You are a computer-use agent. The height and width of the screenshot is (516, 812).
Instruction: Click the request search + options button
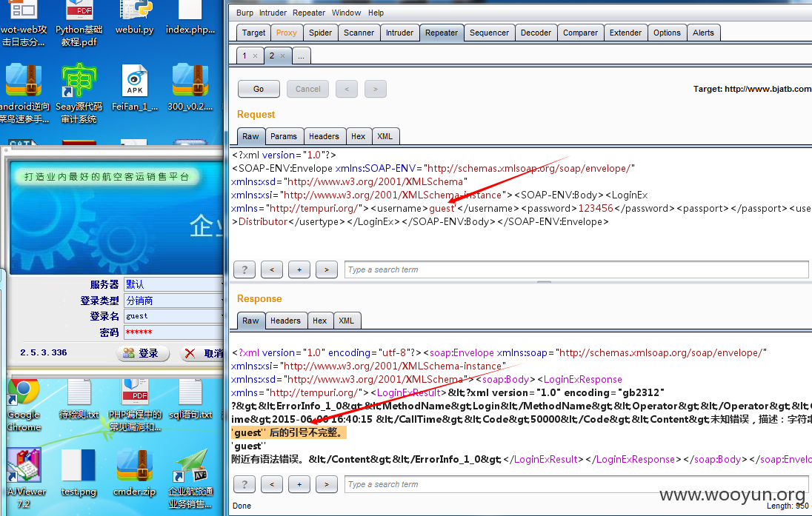click(299, 269)
